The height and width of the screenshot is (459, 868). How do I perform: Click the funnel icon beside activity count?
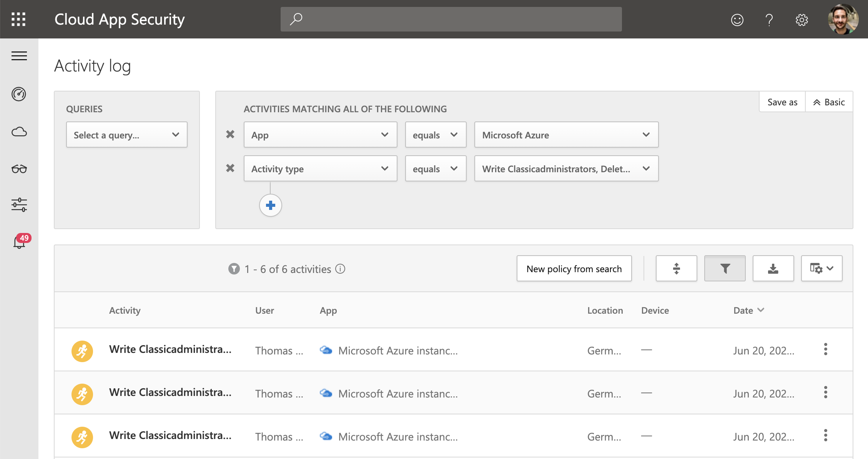click(x=234, y=269)
